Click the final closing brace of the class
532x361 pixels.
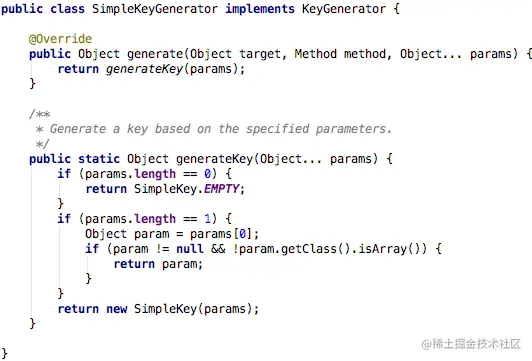(x=4, y=353)
